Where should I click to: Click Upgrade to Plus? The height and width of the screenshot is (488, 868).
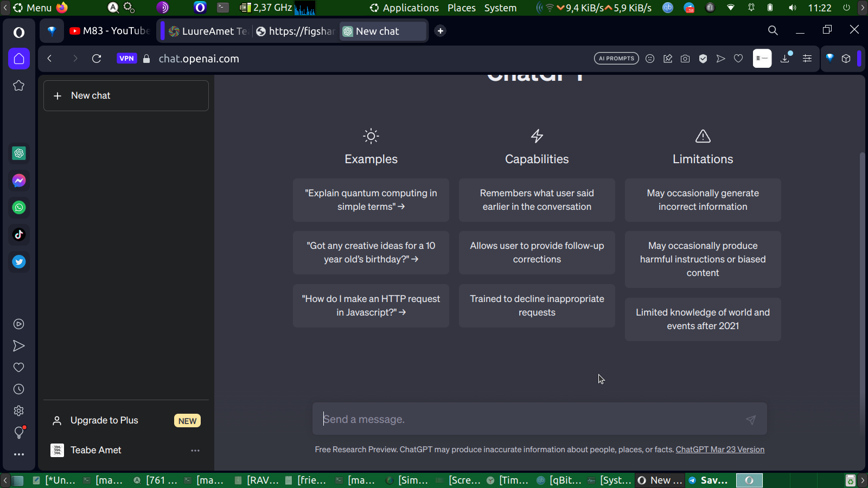click(126, 420)
